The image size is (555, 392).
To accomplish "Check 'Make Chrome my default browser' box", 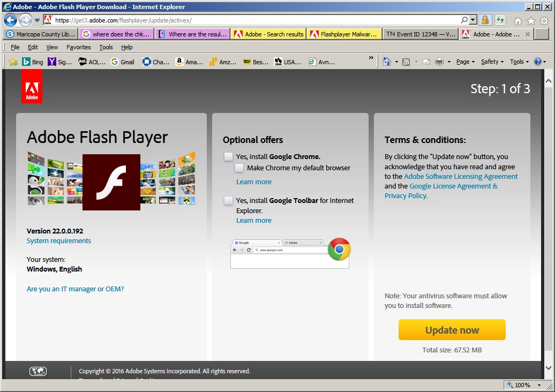I will (x=239, y=168).
